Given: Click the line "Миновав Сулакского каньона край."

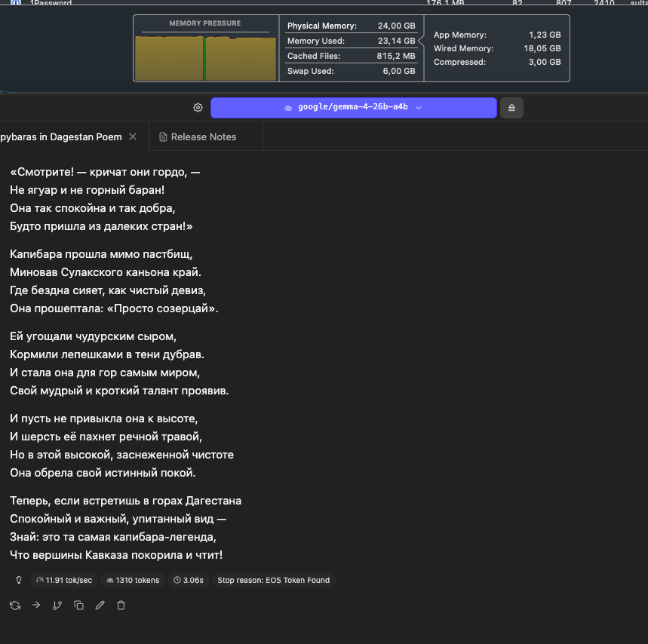Looking at the screenshot, I should click(x=106, y=272).
